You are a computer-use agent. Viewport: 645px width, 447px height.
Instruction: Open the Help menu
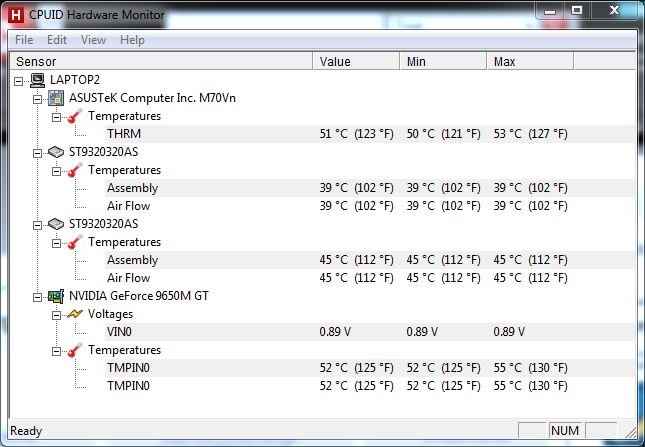pos(132,40)
